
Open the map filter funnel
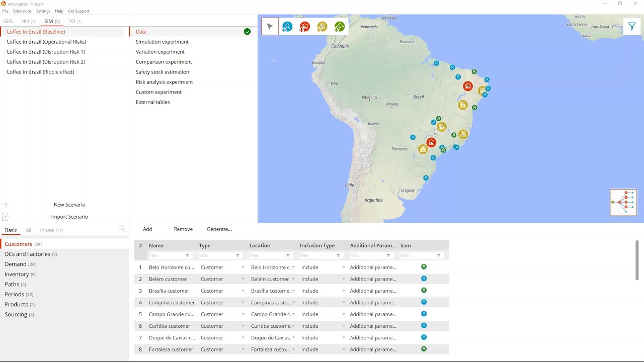(x=632, y=27)
